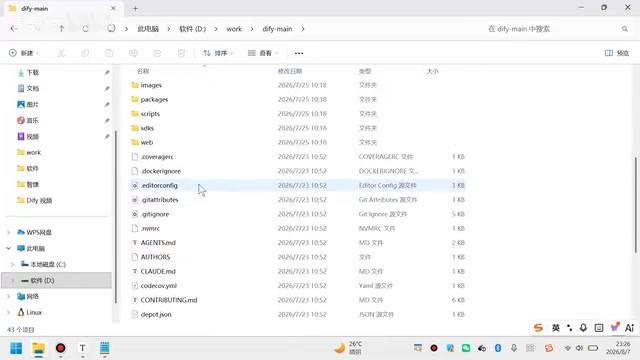Go back using the back arrow

pyautogui.click(x=13, y=29)
